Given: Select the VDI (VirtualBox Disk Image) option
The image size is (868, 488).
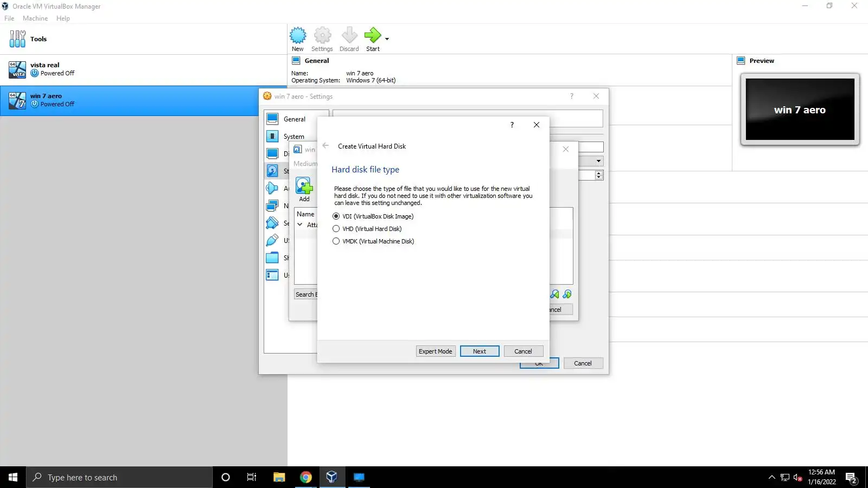Looking at the screenshot, I should click(373, 216).
